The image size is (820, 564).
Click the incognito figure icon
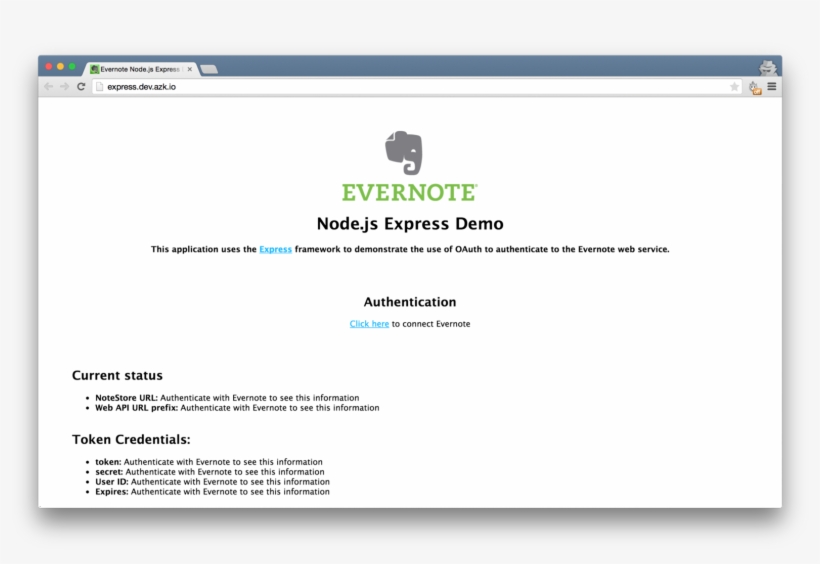pyautogui.click(x=768, y=68)
